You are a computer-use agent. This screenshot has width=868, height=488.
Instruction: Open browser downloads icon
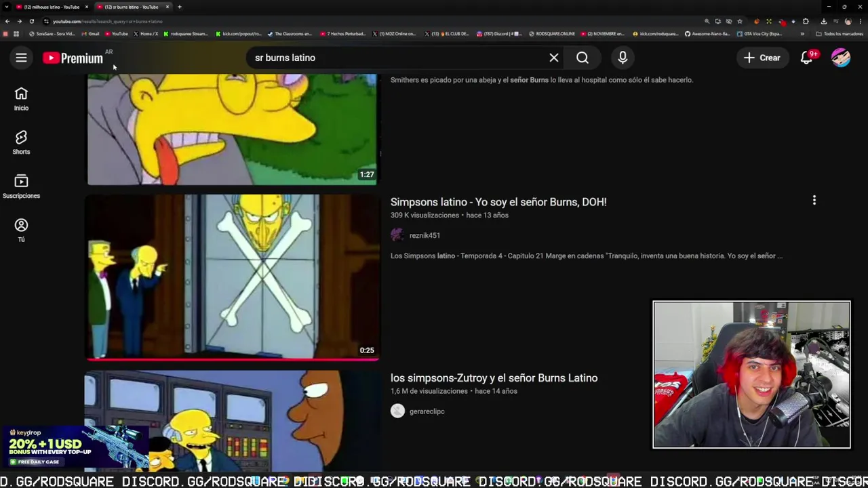pyautogui.click(x=823, y=21)
